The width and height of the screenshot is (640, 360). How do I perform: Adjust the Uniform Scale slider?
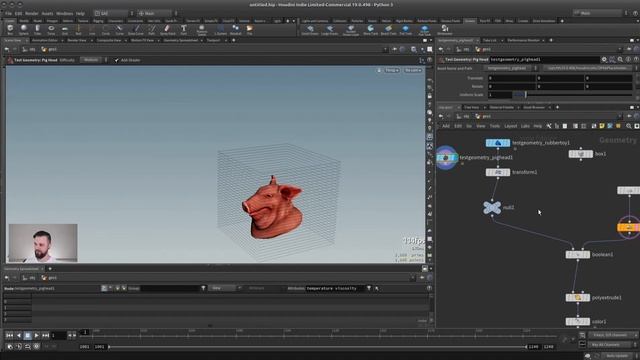pyautogui.click(x=572, y=94)
